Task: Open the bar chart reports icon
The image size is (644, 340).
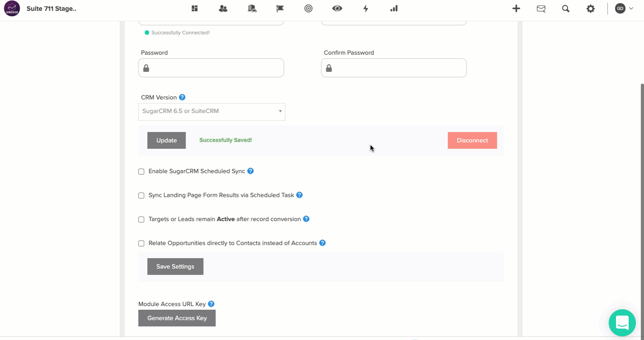Action: pyautogui.click(x=394, y=8)
